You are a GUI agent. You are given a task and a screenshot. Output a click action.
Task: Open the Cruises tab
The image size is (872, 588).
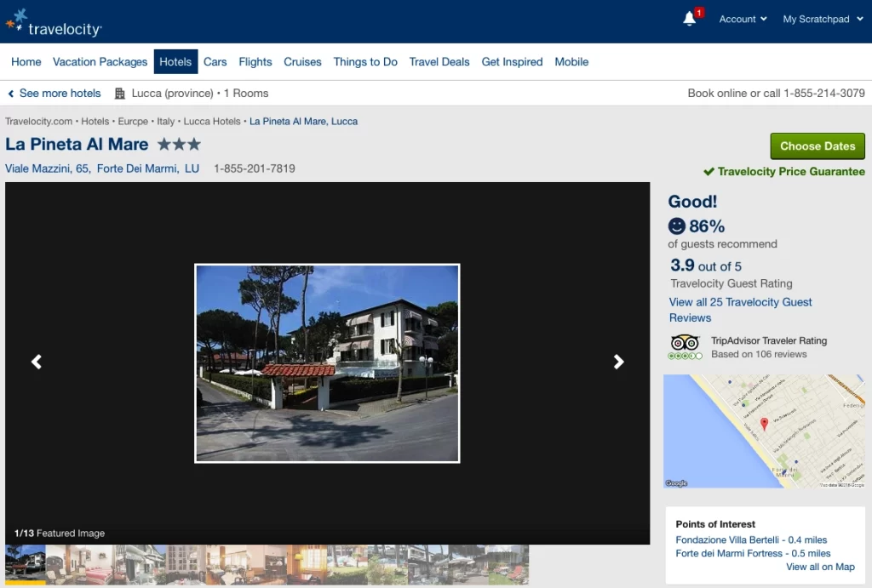coord(302,61)
